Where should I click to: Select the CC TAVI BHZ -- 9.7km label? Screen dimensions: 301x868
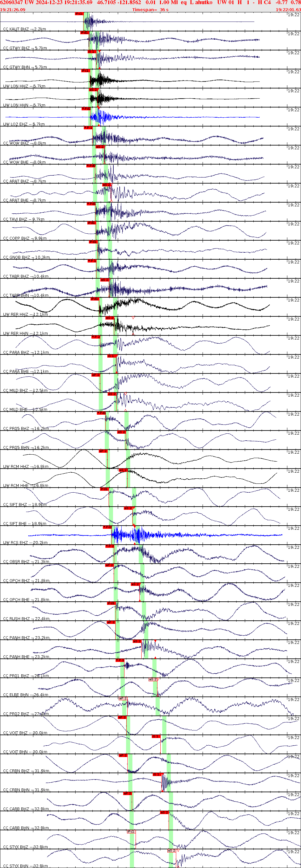23,219
